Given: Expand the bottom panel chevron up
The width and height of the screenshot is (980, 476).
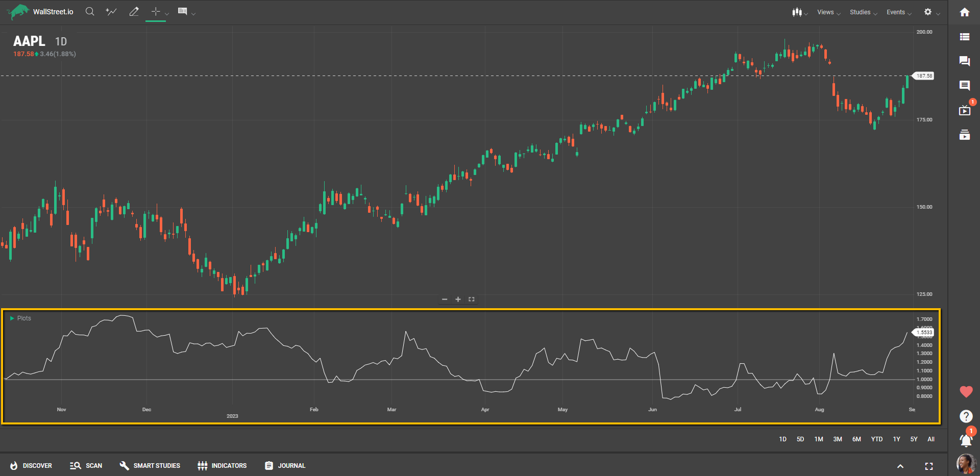Looking at the screenshot, I should click(x=900, y=466).
